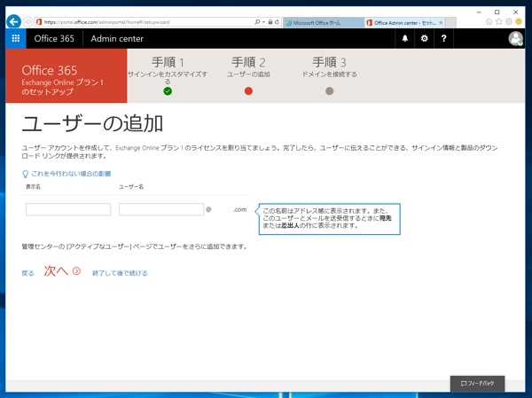Click the 戻る link
The width and height of the screenshot is (532, 398).
27,273
